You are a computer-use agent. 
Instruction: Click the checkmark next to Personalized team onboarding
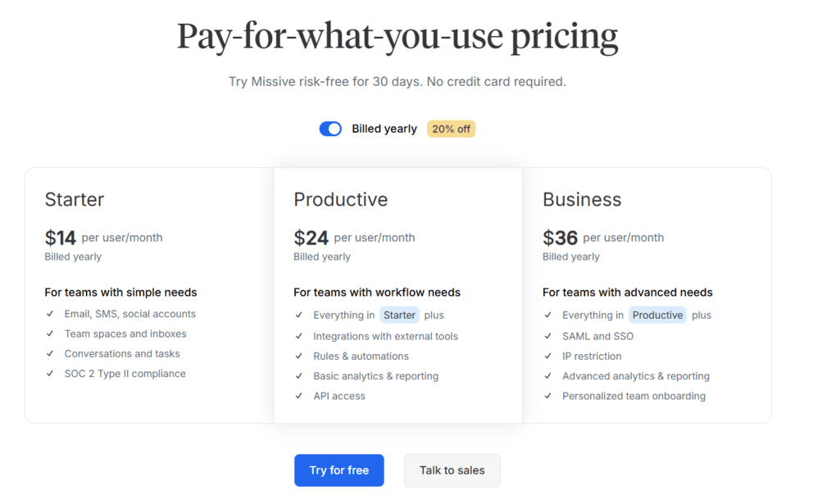(547, 396)
